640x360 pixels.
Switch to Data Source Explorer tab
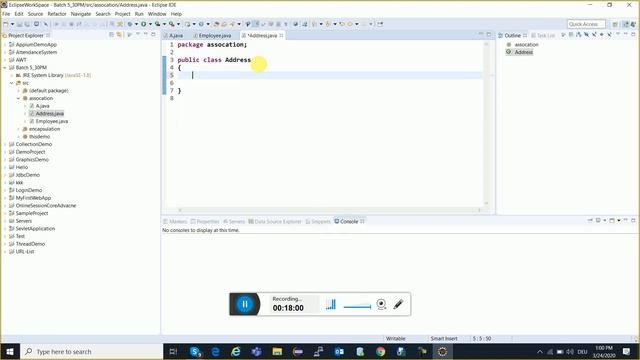275,221
